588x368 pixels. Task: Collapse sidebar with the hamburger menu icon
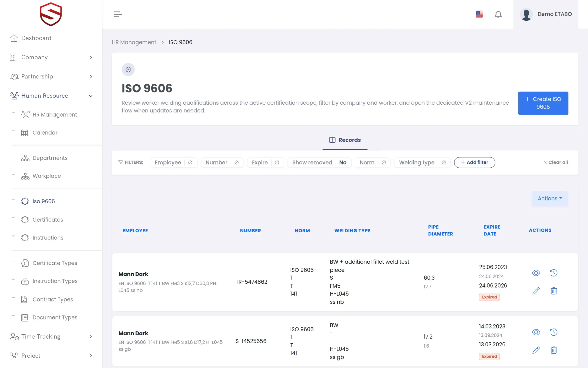[x=118, y=14]
